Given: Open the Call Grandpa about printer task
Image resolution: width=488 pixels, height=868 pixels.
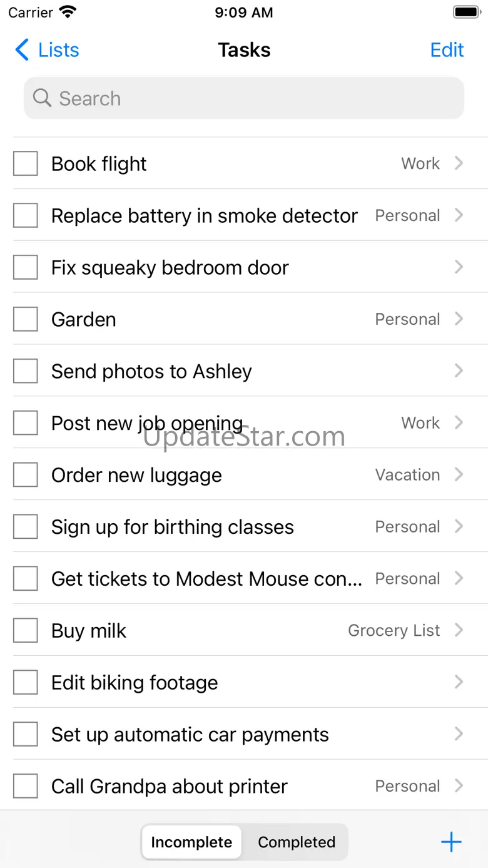Looking at the screenshot, I should click(170, 787).
